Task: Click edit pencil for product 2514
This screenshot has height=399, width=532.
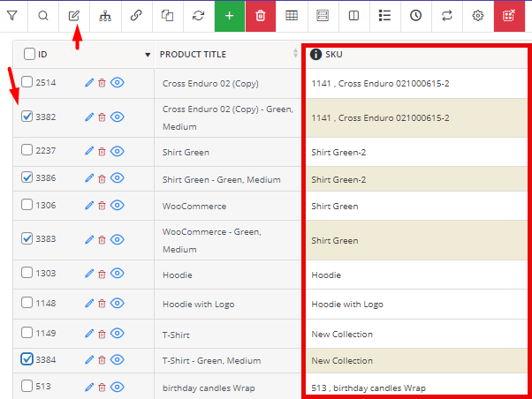Action: [x=89, y=83]
